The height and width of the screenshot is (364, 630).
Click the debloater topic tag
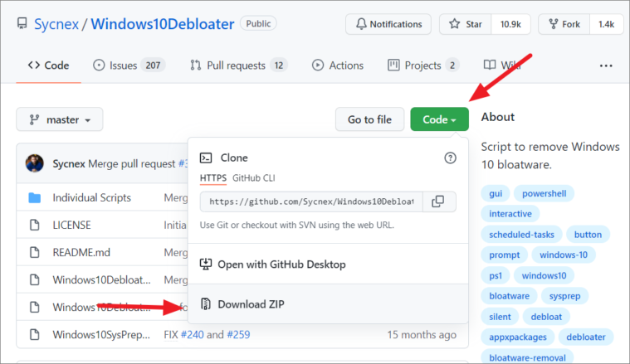586,337
